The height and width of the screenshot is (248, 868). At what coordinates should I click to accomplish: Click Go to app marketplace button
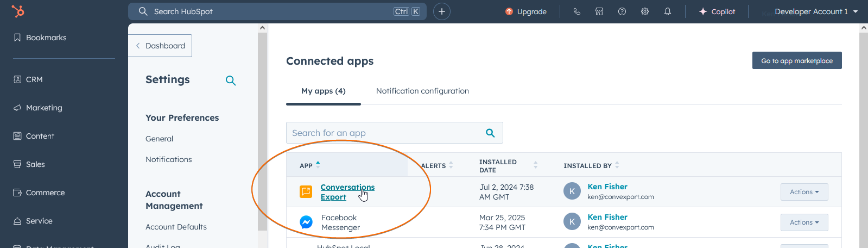point(797,60)
